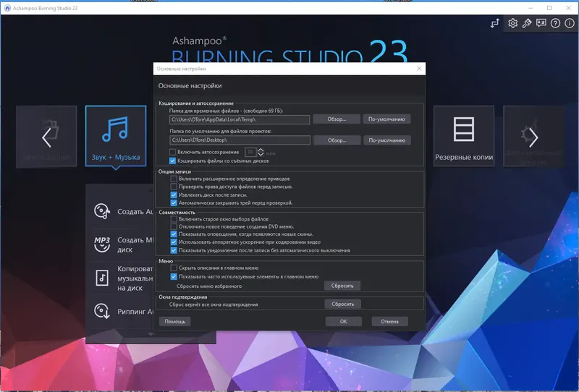Click Сбросить for favorites menu reset
The image size is (579, 392).
coord(342,286)
